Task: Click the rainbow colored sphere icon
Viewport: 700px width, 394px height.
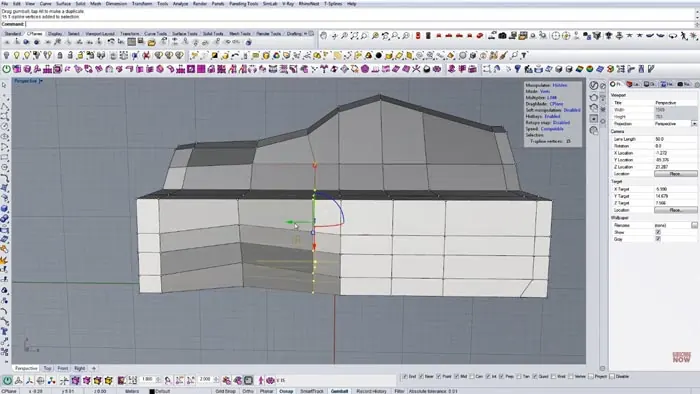Action: pos(590,69)
